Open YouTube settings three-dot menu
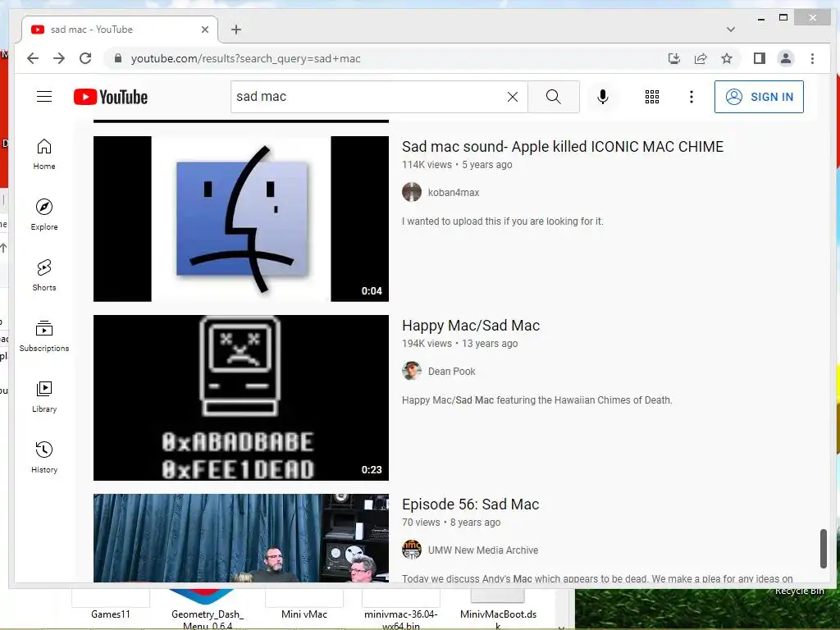 pos(692,97)
